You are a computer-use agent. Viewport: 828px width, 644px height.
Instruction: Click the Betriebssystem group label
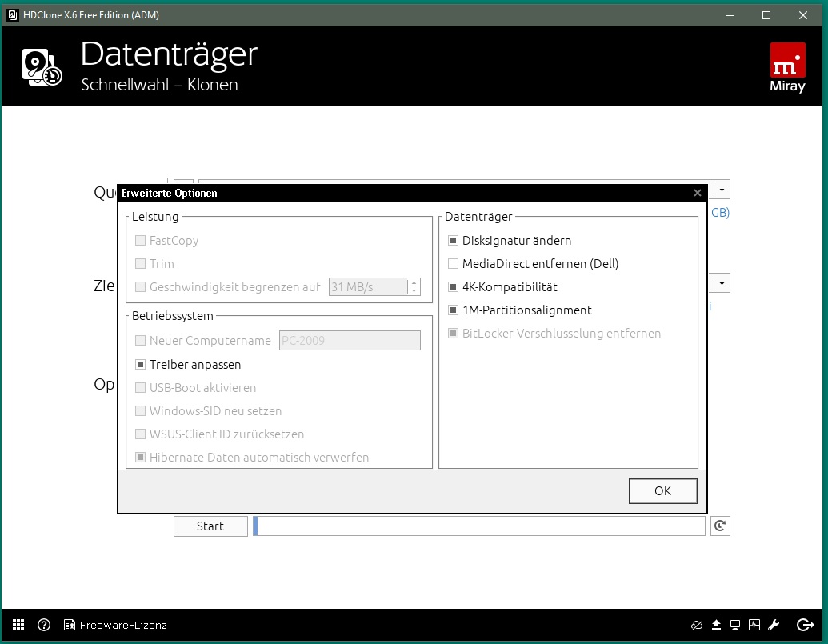tap(173, 316)
